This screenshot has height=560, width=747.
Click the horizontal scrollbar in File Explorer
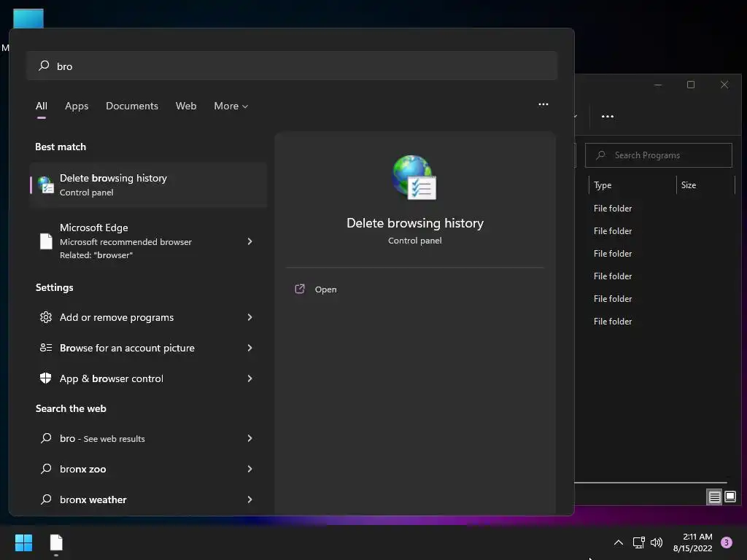pos(651,483)
